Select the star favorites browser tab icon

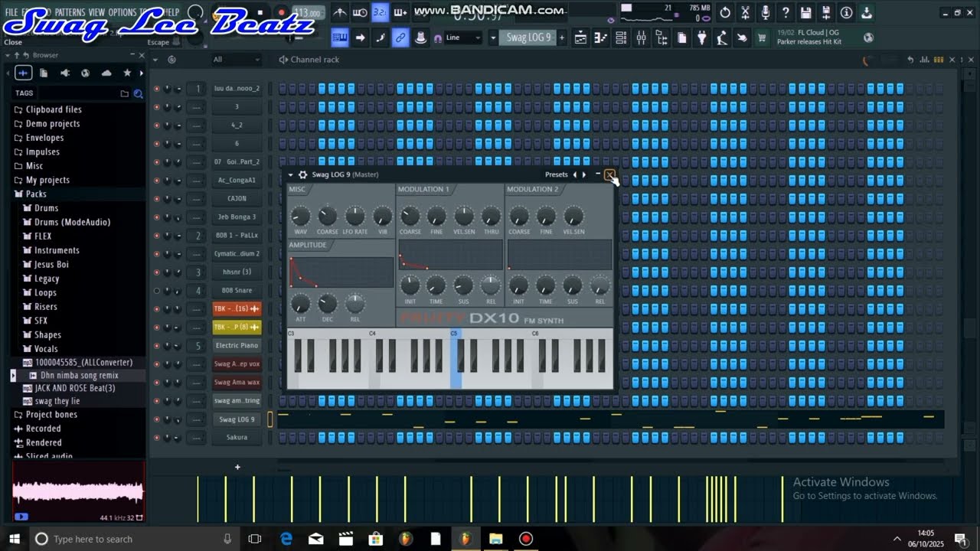click(x=127, y=73)
